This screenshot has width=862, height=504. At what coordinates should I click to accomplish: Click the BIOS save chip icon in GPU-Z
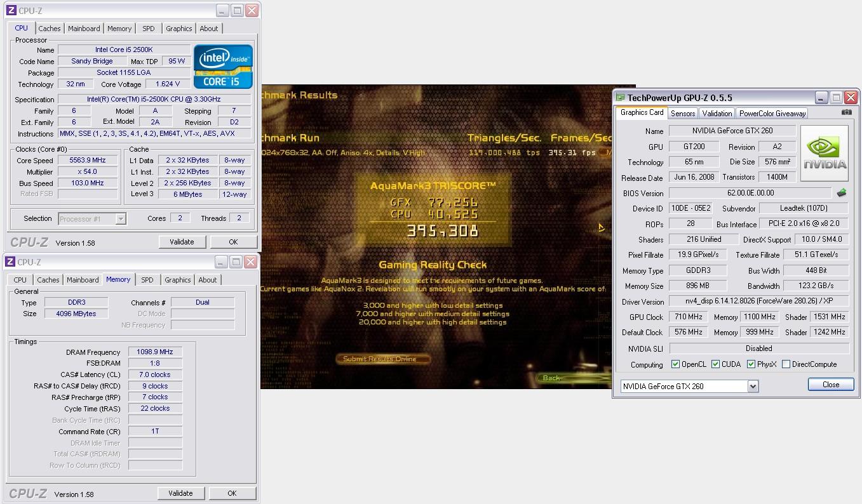coord(842,193)
